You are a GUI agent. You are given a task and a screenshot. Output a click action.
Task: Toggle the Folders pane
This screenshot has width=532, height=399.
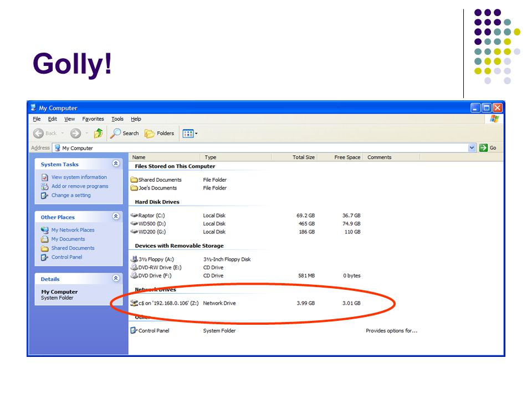[159, 134]
